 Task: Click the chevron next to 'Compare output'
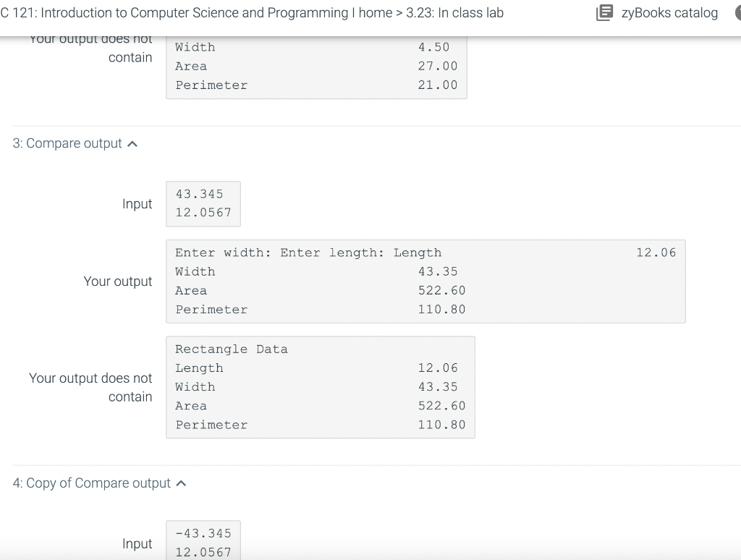132,143
